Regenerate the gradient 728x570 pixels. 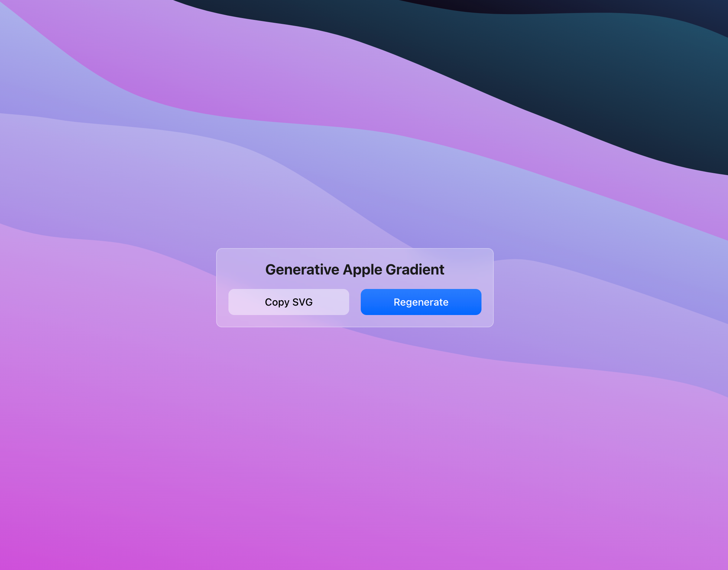[421, 302]
